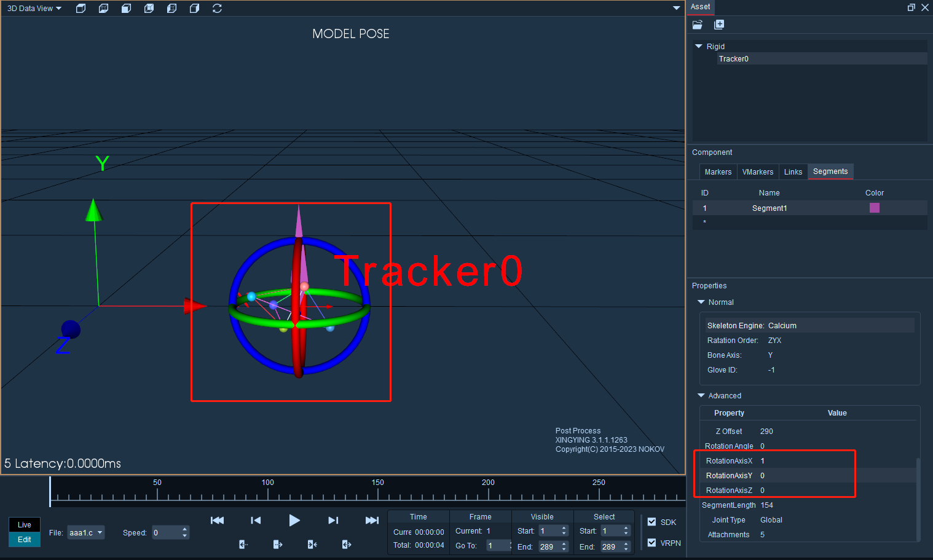Click the inward-arrows bracket icon below play
Screen dimensions: 933x560
(x=312, y=544)
